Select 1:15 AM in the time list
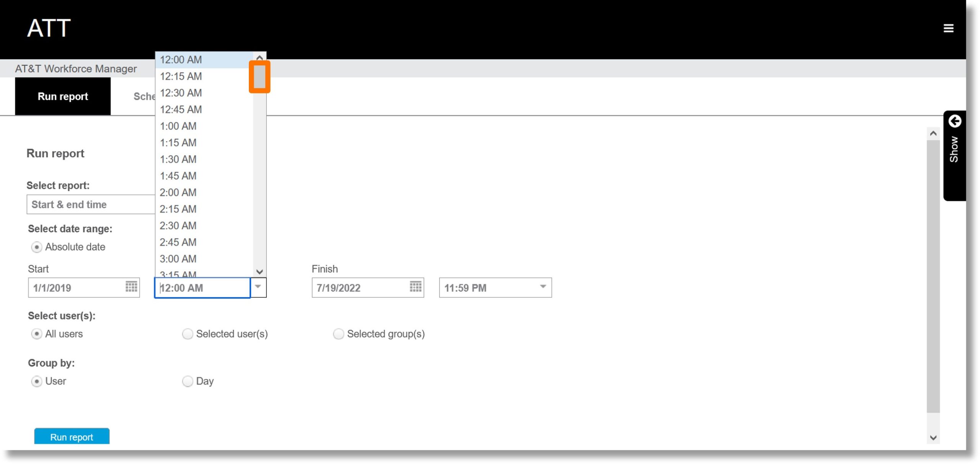 pyautogui.click(x=204, y=143)
